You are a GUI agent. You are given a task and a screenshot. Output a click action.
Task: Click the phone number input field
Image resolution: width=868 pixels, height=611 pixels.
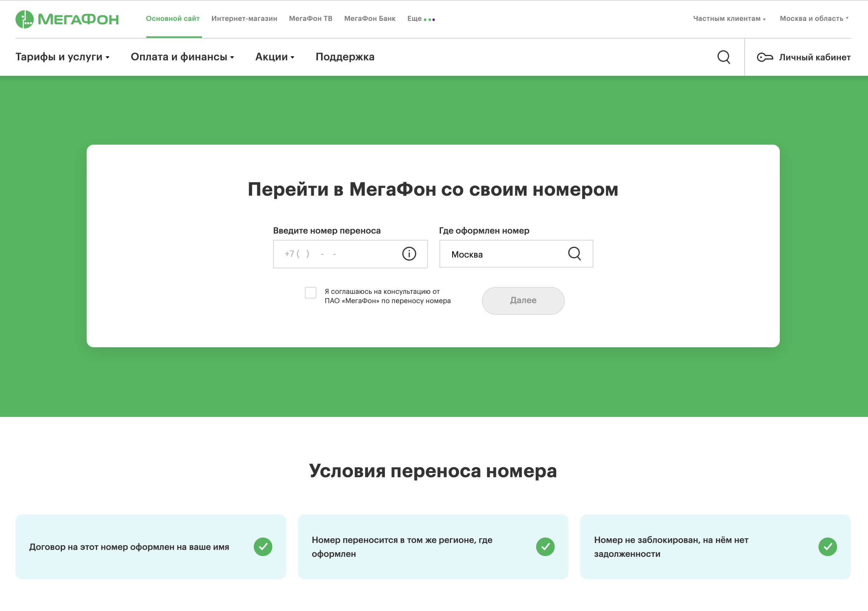[x=340, y=254]
